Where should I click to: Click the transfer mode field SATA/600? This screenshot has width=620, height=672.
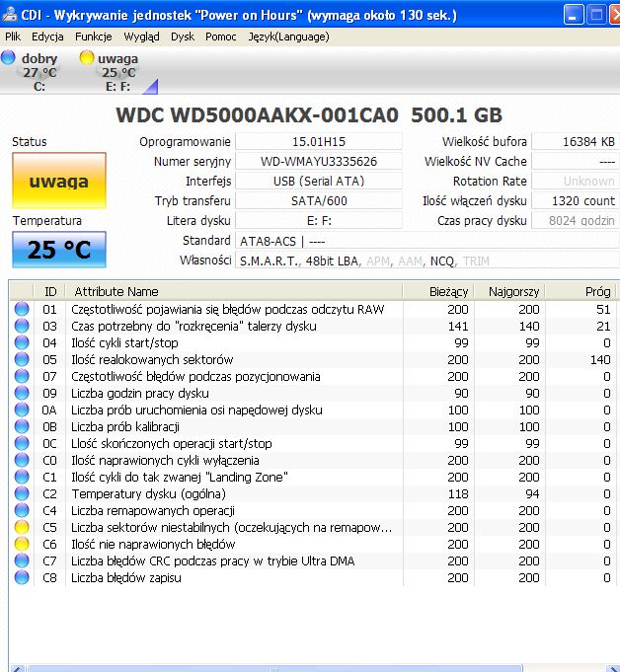[319, 200]
